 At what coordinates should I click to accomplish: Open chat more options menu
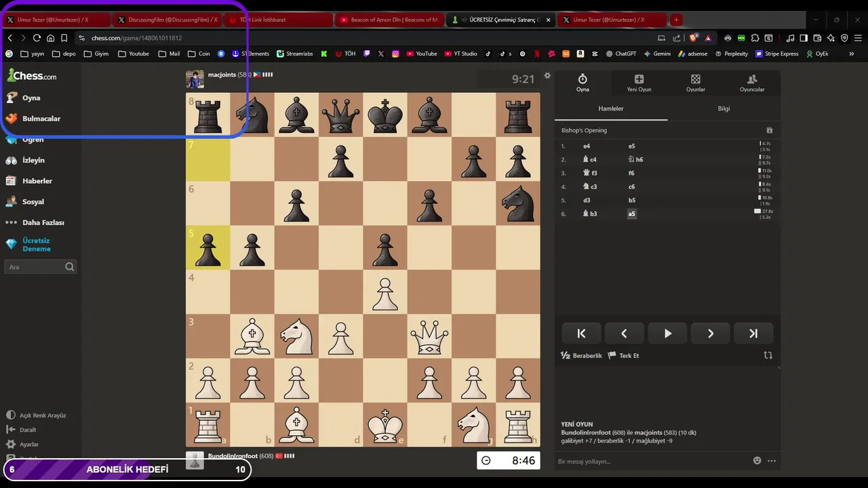click(x=771, y=461)
